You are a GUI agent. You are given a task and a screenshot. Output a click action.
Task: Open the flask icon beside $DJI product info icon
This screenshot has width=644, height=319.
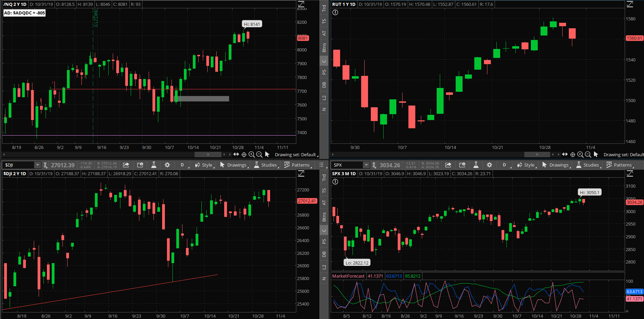[154, 165]
